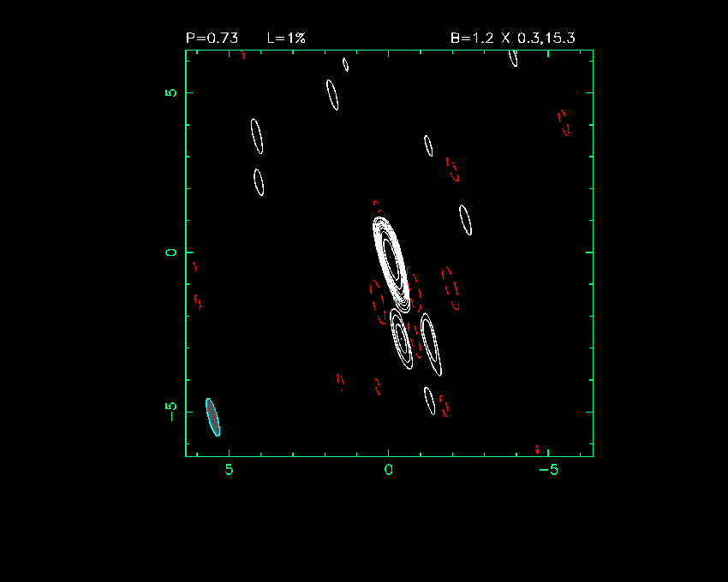728x582 pixels.
Task: Click the x-axis tick label -5
Action: pos(548,470)
